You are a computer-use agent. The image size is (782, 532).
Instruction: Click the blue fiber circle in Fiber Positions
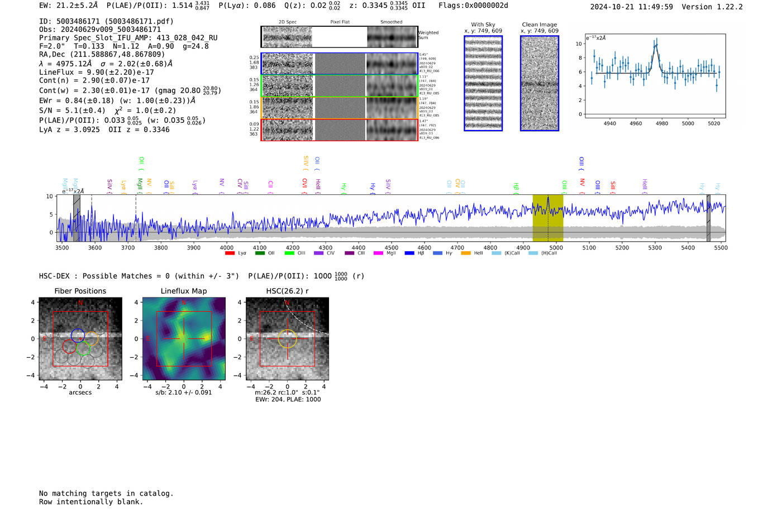(x=78, y=336)
